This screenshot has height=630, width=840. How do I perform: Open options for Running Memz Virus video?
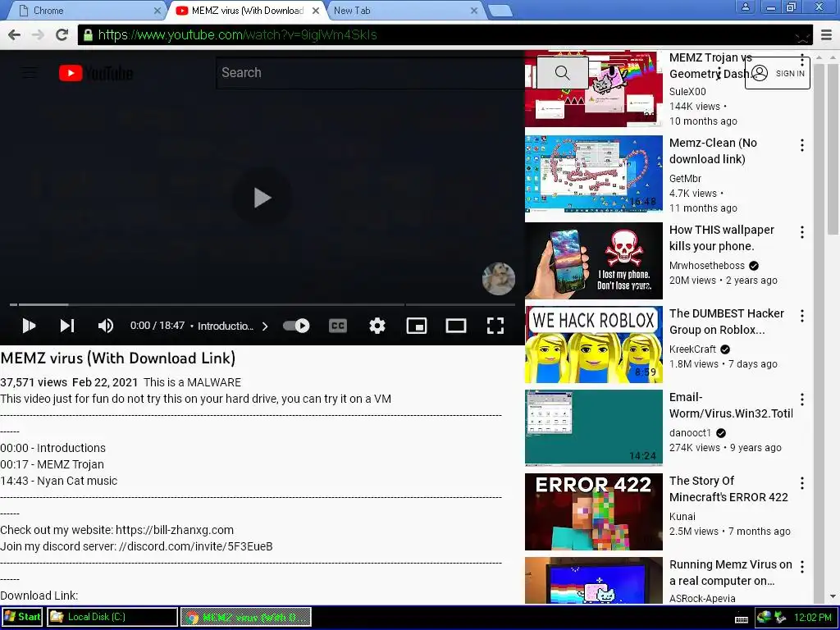click(802, 567)
